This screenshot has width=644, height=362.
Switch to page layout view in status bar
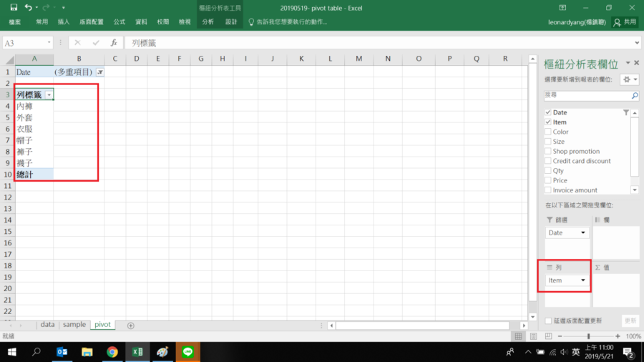(532, 336)
